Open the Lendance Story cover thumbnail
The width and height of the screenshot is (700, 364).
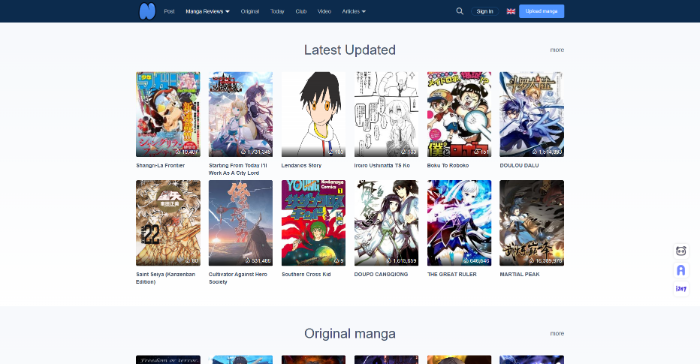click(313, 114)
